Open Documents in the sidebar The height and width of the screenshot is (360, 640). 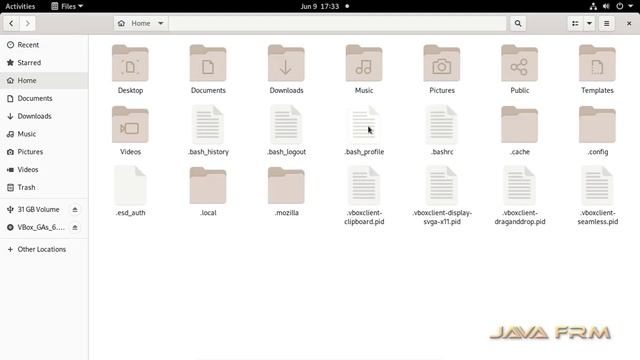pyautogui.click(x=44, y=98)
